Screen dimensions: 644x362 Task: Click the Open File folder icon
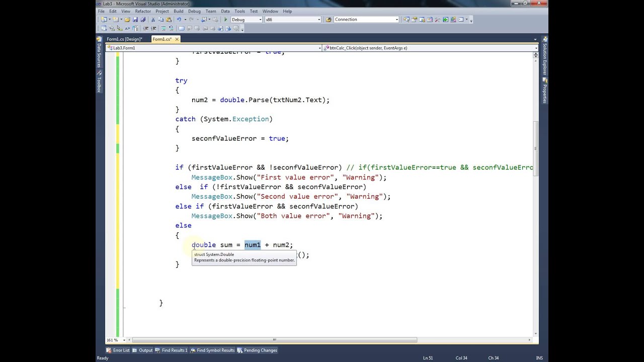(127, 20)
